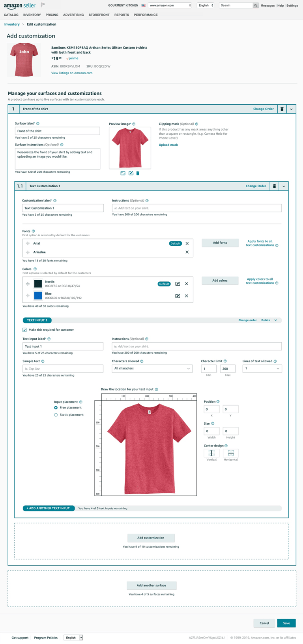The image size is (303, 644).
Task: Open the English language dropdown in header
Action: [x=206, y=6]
